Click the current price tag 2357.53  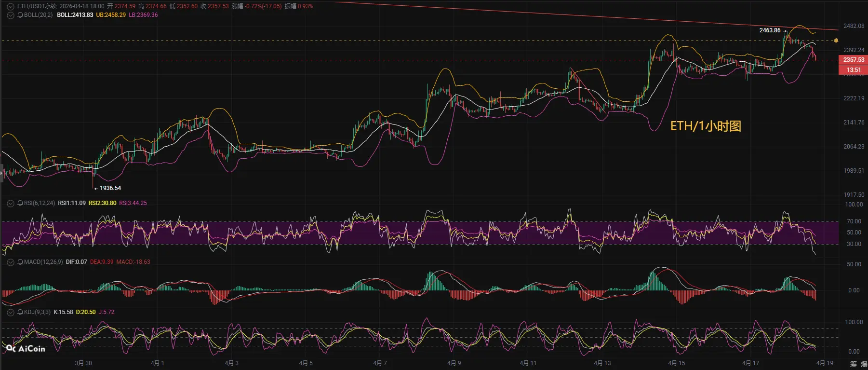pyautogui.click(x=854, y=60)
